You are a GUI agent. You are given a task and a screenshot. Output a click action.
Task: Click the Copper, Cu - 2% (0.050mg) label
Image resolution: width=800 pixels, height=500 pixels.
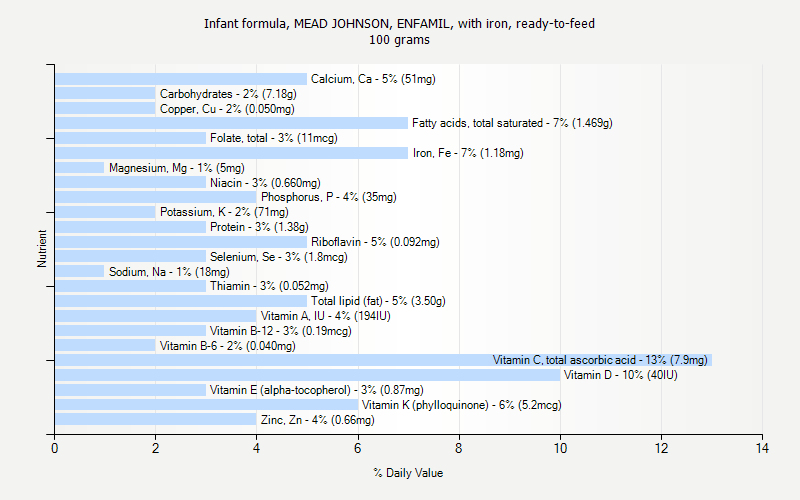(227, 109)
